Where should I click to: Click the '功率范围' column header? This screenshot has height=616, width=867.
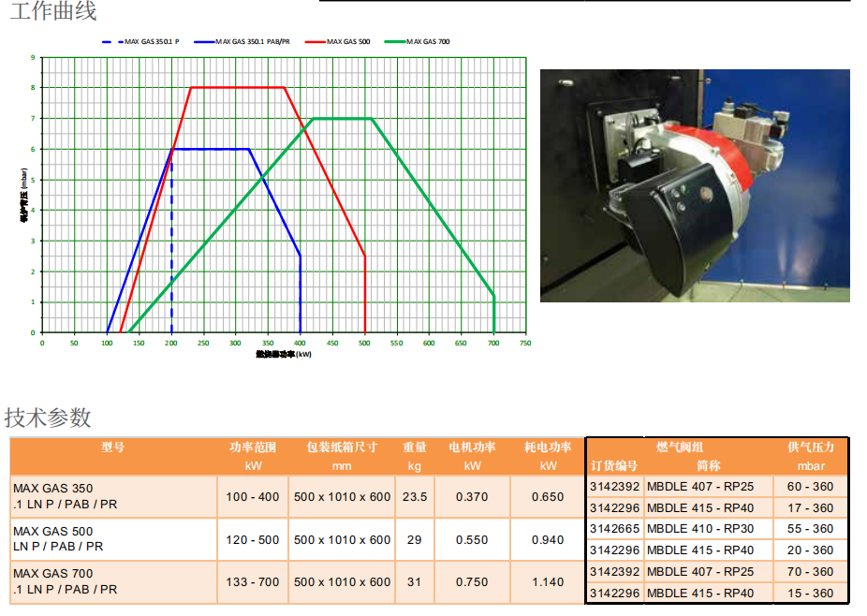pos(253,447)
